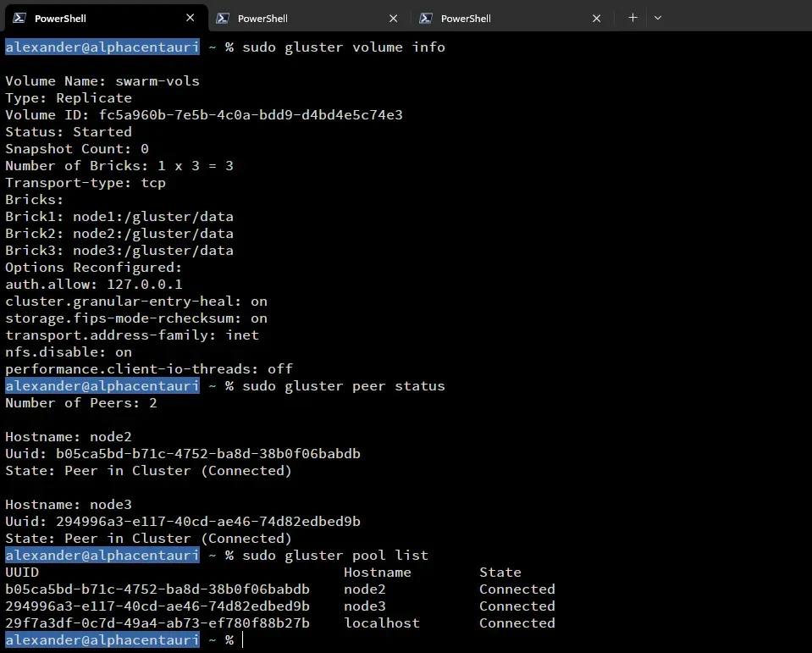This screenshot has width=812, height=653.
Task: Click the 'sudo gluster peer status' command text
Action: click(343, 386)
